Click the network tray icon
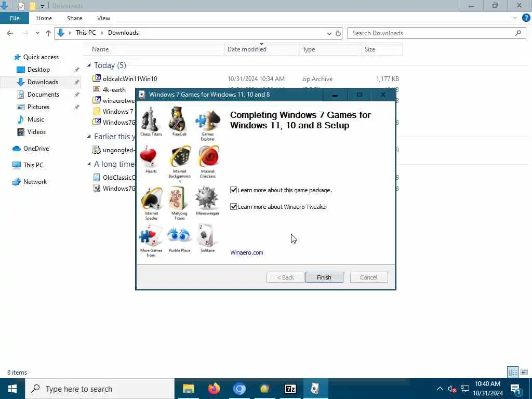This screenshot has height=399, width=532. pyautogui.click(x=465, y=389)
